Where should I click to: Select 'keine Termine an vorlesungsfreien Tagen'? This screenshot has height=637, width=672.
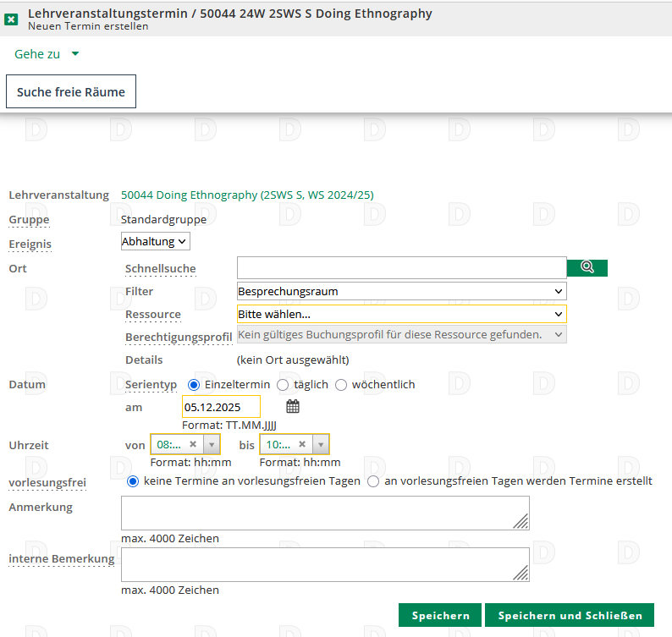point(133,481)
